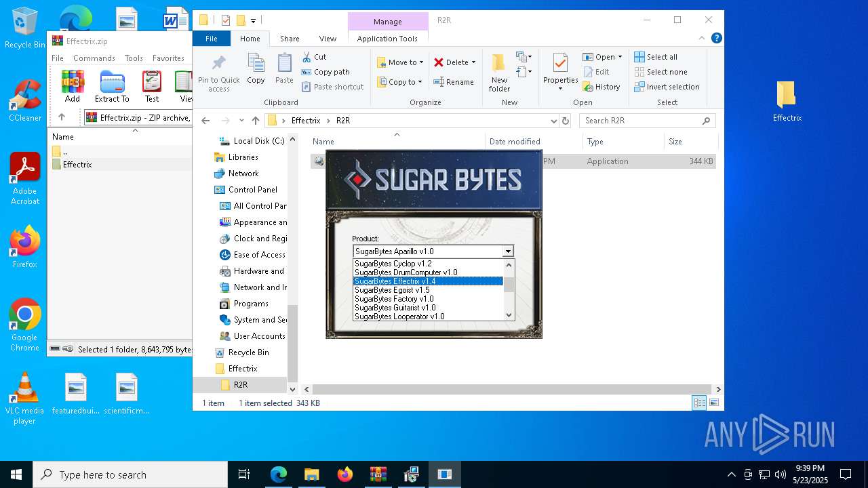
Task: Click the Explorer Help question mark icon
Action: (x=716, y=39)
